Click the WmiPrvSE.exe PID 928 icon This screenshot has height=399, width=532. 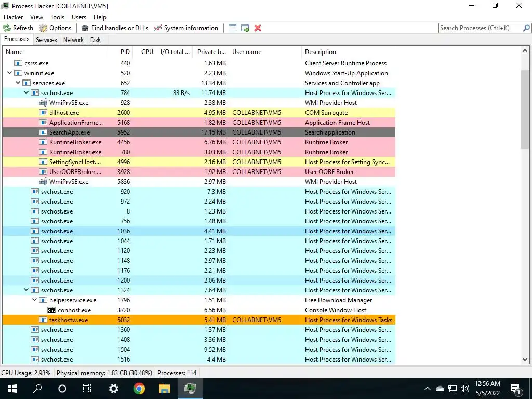[x=43, y=102]
